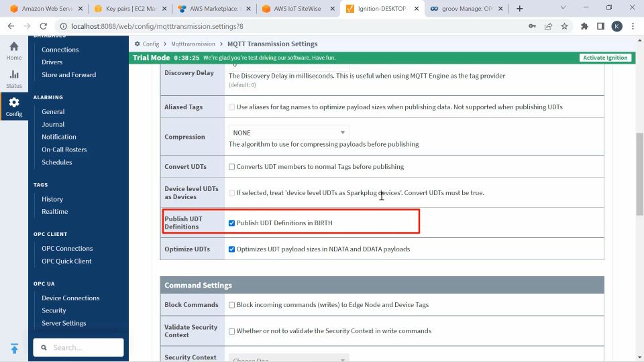Image resolution: width=644 pixels, height=362 pixels.
Task: Open OPC UA Server Settings
Action: [x=64, y=323]
